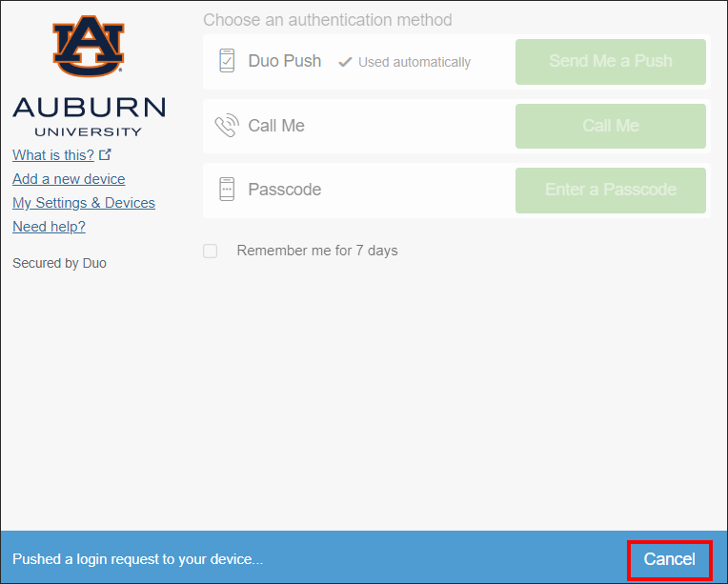The width and height of the screenshot is (728, 584).
Task: Click the external link icon beside What is this?
Action: 106,154
